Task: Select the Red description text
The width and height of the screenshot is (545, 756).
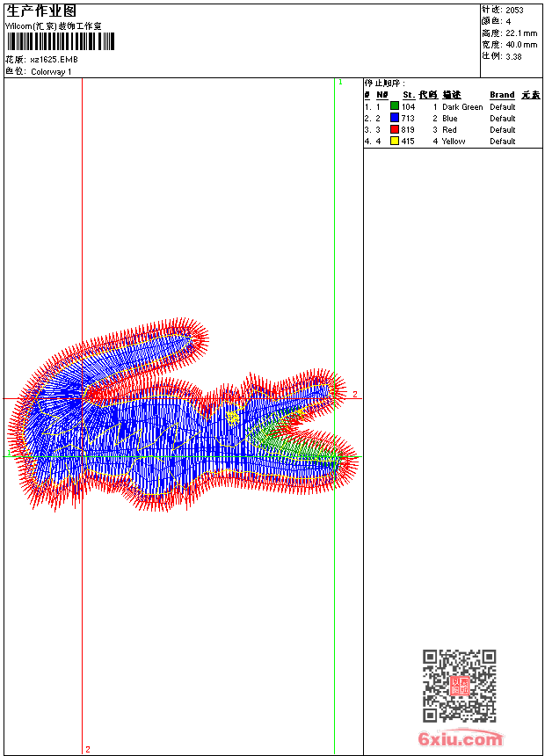Action: [449, 130]
